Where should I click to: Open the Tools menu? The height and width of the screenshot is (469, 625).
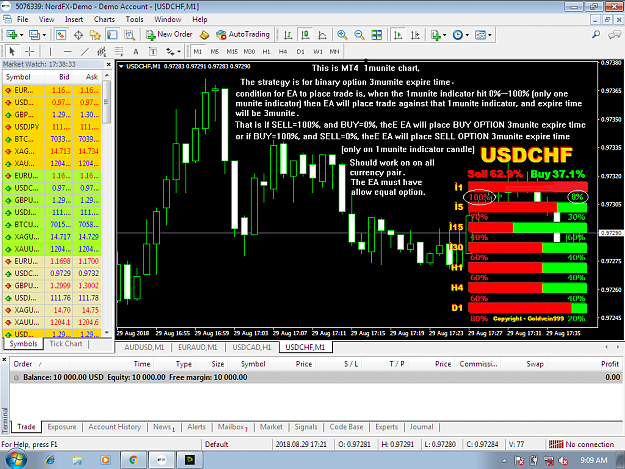(134, 19)
